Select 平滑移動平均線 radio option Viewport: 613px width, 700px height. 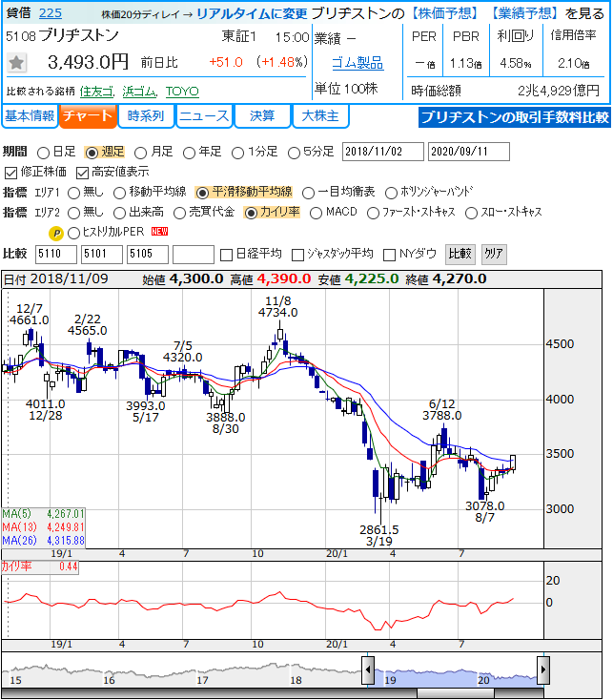(x=202, y=193)
